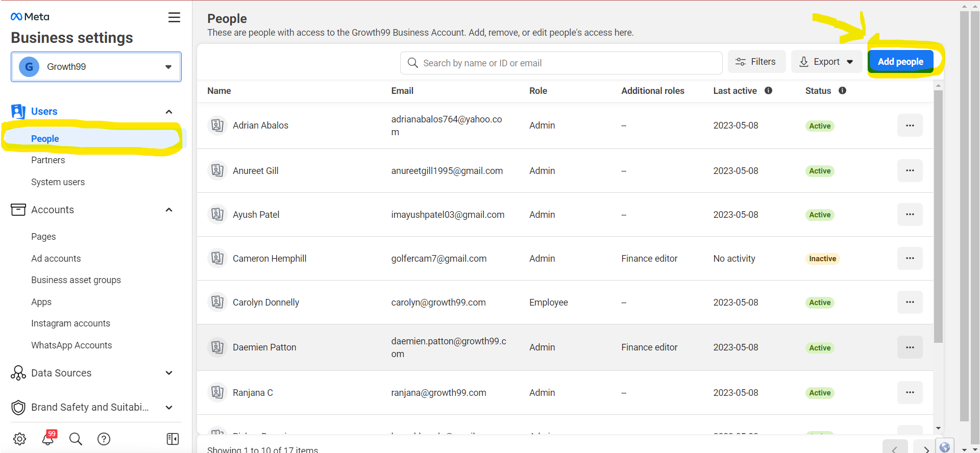The height and width of the screenshot is (453, 980).
Task: Open more options for Cameron Hemphill
Action: point(910,258)
